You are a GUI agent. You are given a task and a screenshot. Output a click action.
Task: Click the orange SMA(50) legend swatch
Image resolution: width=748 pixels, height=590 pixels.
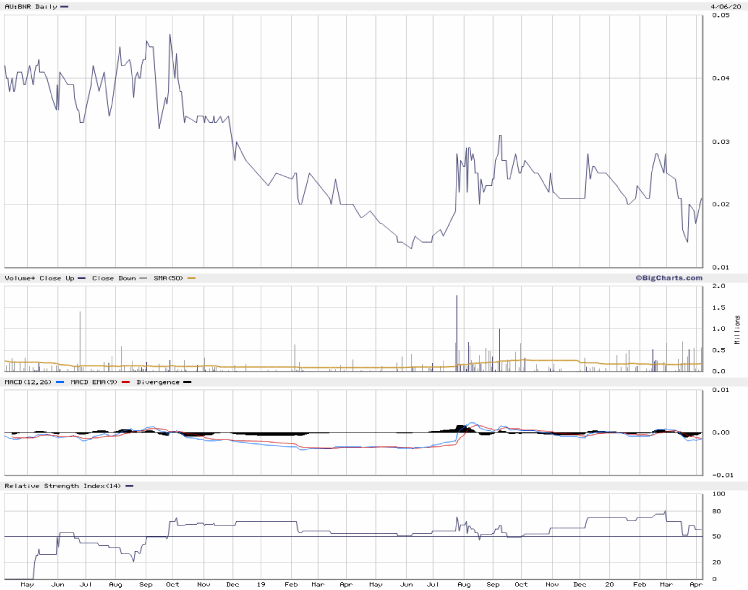(191, 278)
